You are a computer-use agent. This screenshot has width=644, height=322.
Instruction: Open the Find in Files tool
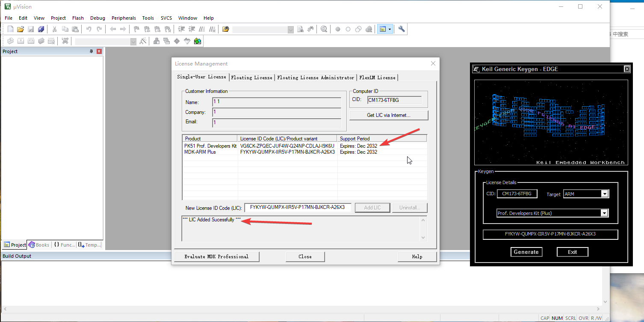(x=226, y=29)
